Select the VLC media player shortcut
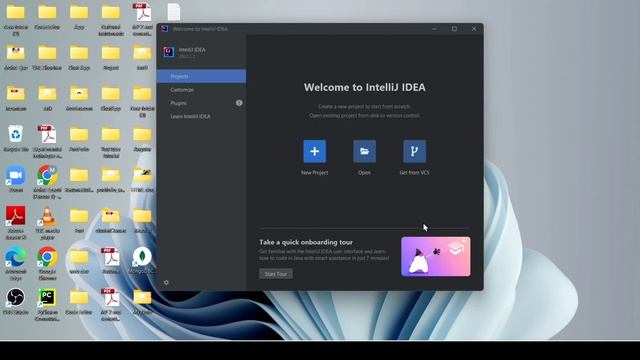Image resolution: width=640 pixels, height=360 pixels. click(x=47, y=223)
